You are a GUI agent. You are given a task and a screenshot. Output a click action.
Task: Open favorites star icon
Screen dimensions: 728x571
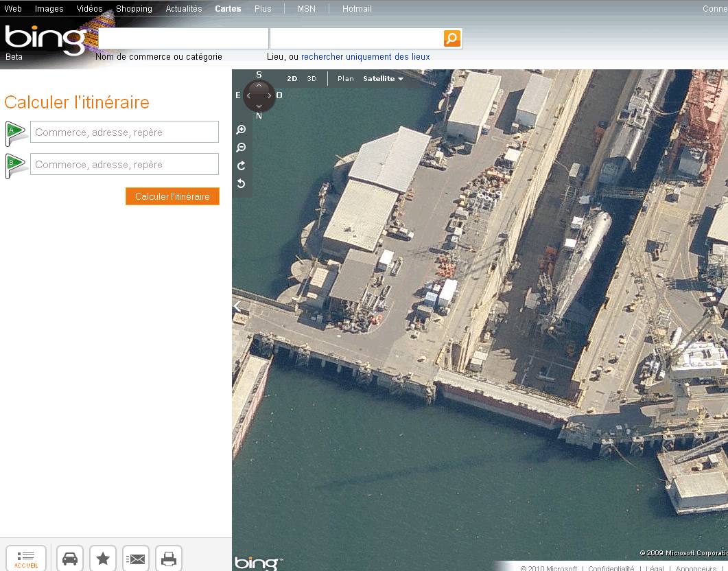[103, 559]
